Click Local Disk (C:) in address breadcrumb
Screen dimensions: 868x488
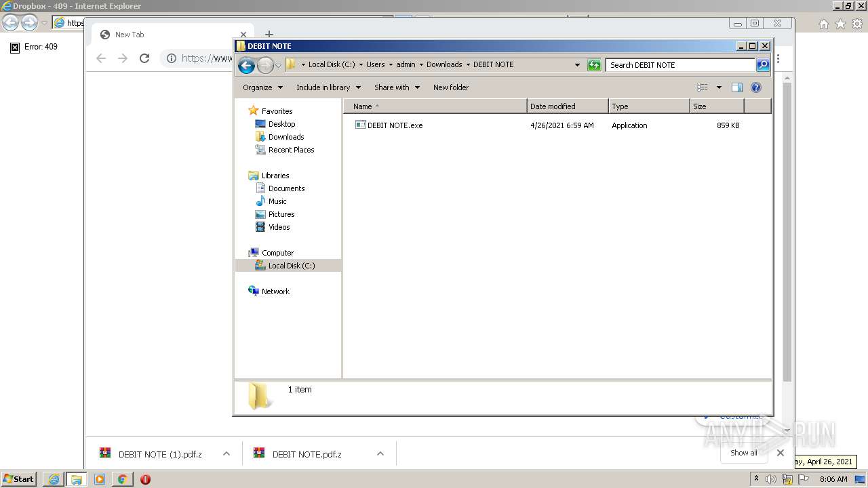click(x=332, y=65)
